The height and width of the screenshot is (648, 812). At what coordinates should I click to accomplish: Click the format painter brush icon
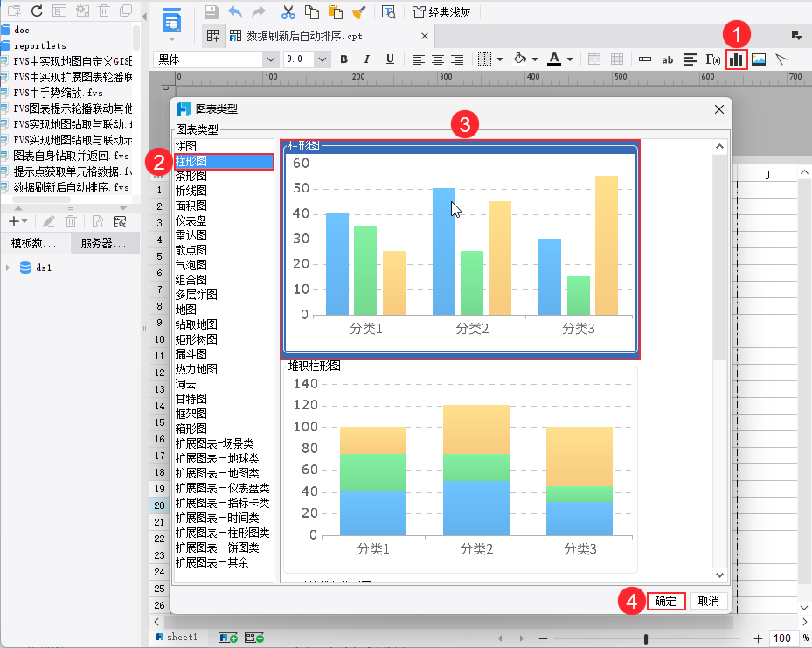click(359, 12)
